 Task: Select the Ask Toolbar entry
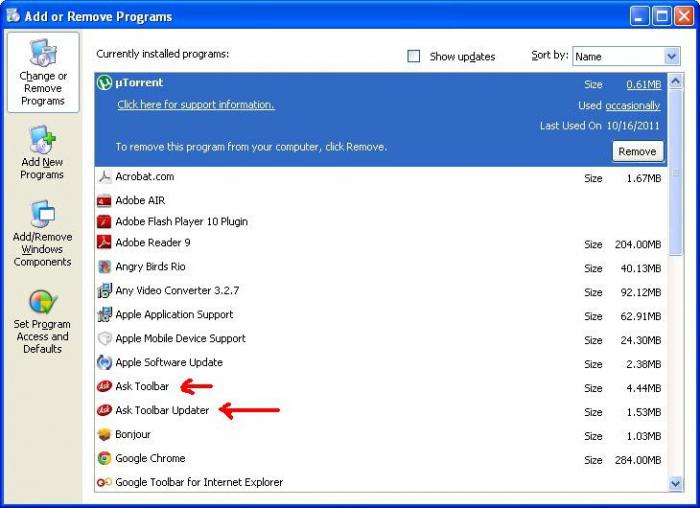[380, 387]
